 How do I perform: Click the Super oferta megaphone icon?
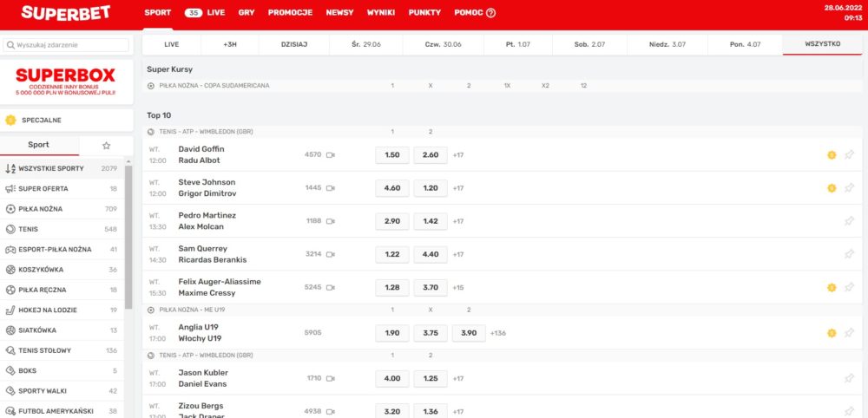tap(10, 188)
